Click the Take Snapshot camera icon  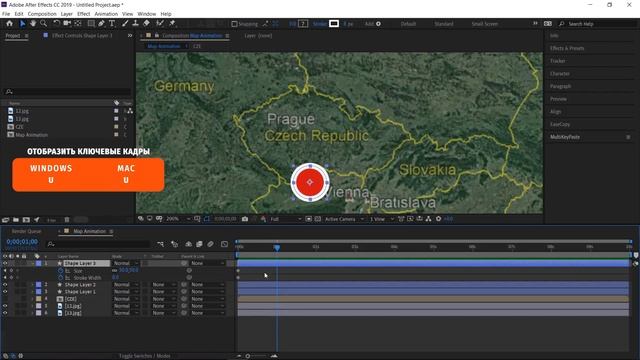coord(245,219)
